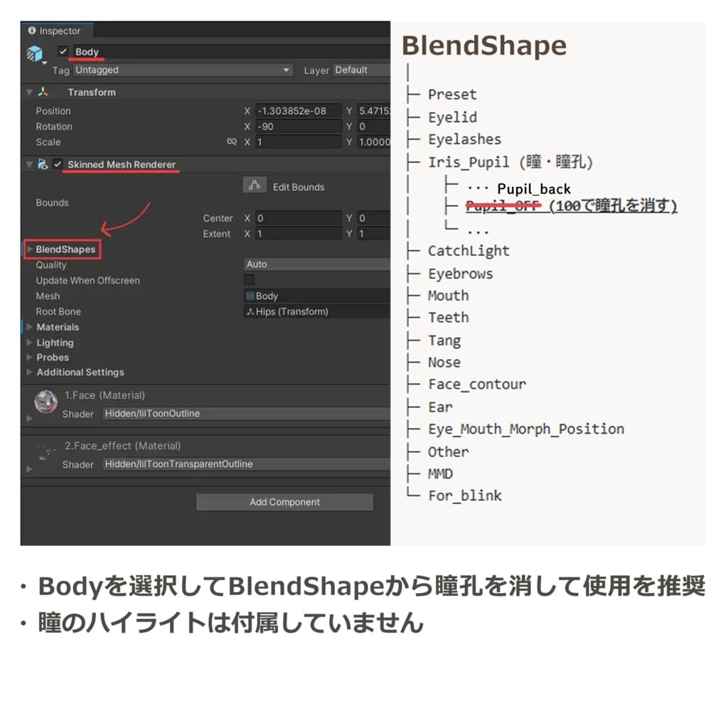
Task: Expand the Lighting foldout
Action: [x=30, y=343]
